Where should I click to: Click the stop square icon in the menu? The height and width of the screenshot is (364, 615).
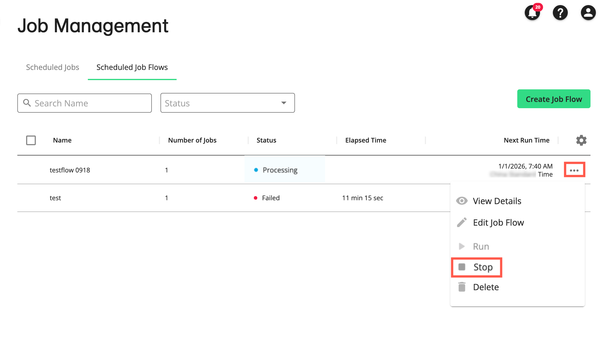(x=462, y=267)
